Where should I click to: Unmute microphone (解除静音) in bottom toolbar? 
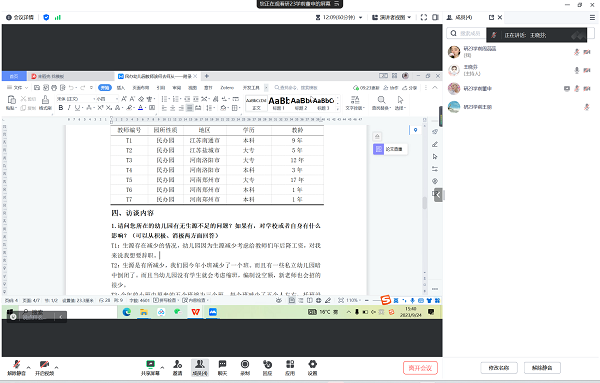click(x=16, y=368)
